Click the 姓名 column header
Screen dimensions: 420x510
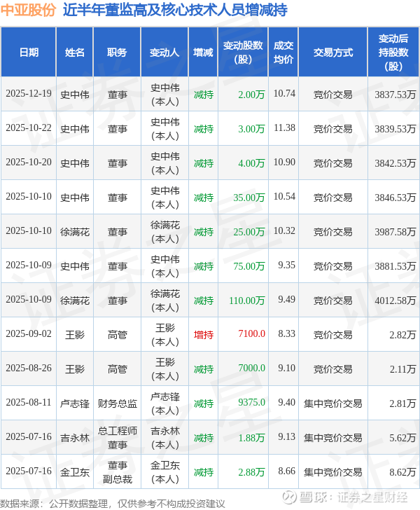point(75,53)
